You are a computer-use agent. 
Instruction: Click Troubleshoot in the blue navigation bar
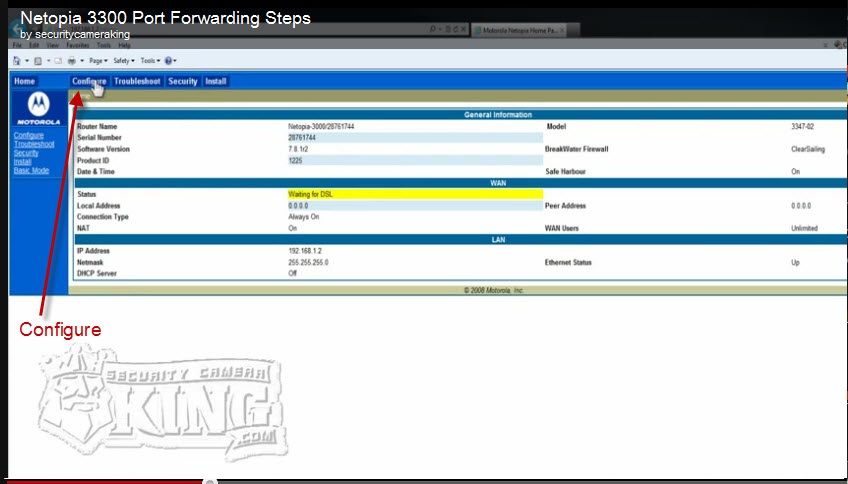(137, 81)
